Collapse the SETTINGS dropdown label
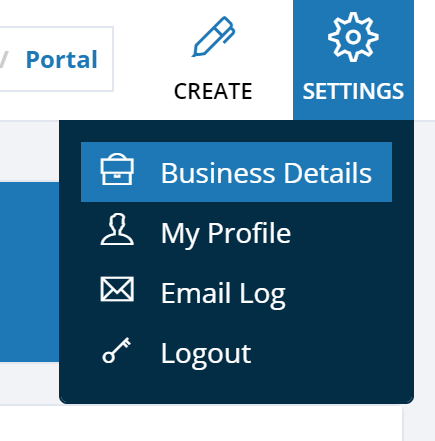 pos(353,91)
